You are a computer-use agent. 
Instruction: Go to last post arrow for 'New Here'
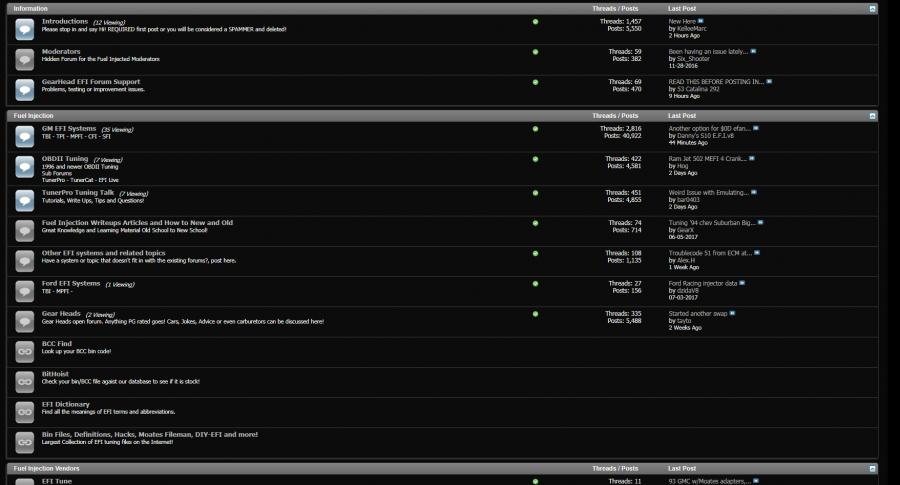pyautogui.click(x=701, y=21)
